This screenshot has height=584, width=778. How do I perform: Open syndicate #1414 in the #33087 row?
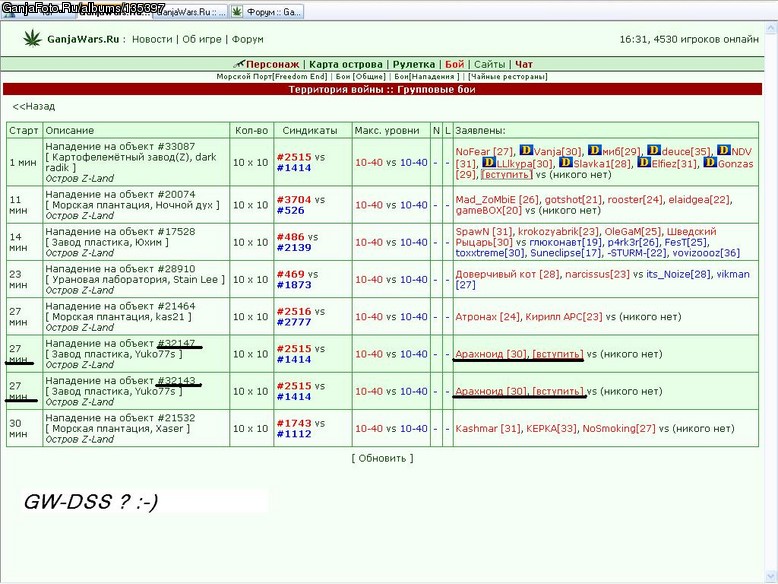(x=294, y=168)
